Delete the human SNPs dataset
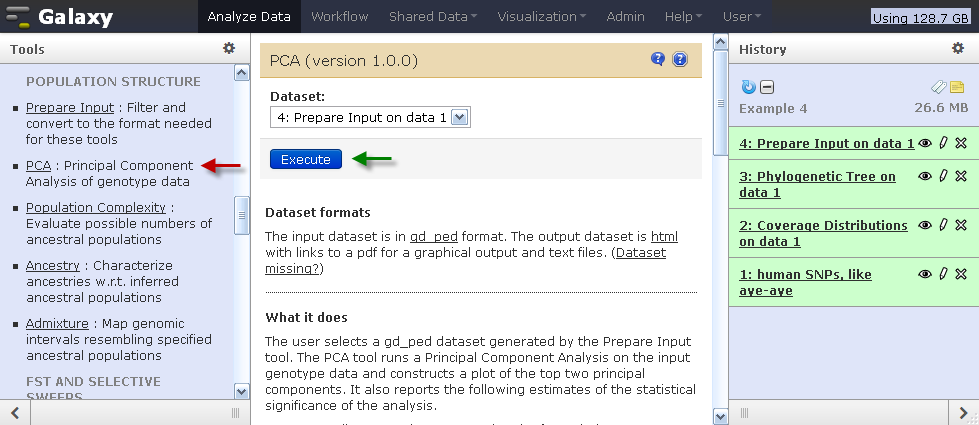This screenshot has width=979, height=425. (x=961, y=274)
